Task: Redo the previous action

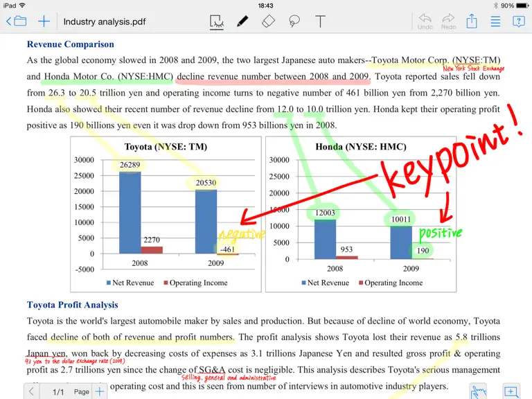Action: (449, 21)
